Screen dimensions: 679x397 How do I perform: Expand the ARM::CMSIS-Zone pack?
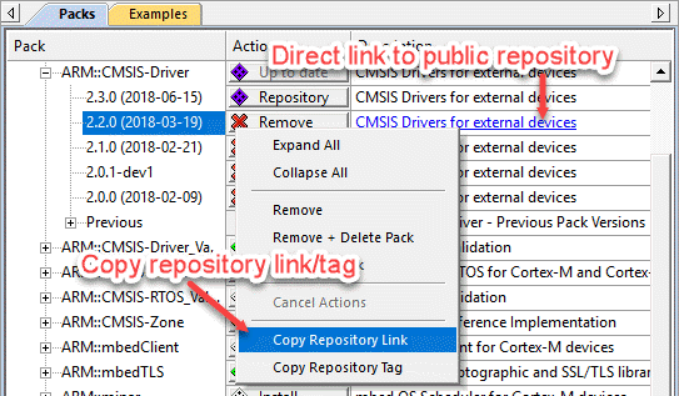pyautogui.click(x=45, y=323)
